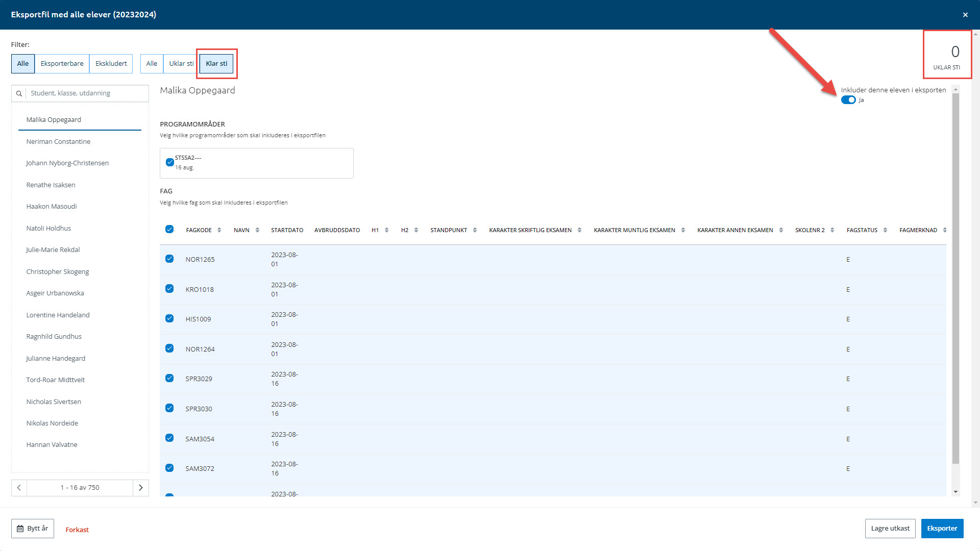Uncheck the SPR3030 subject checkbox
The width and height of the screenshot is (980, 551).
pos(169,408)
